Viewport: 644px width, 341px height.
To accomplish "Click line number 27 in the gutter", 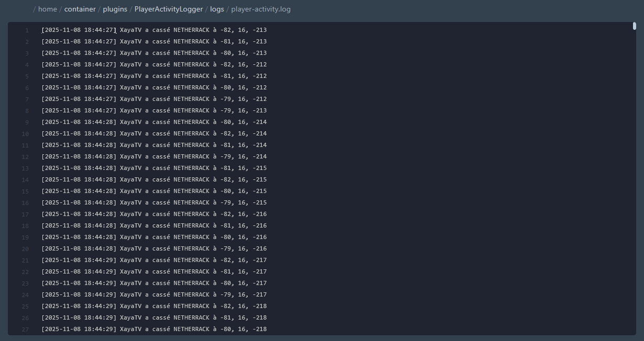I will coord(25,329).
